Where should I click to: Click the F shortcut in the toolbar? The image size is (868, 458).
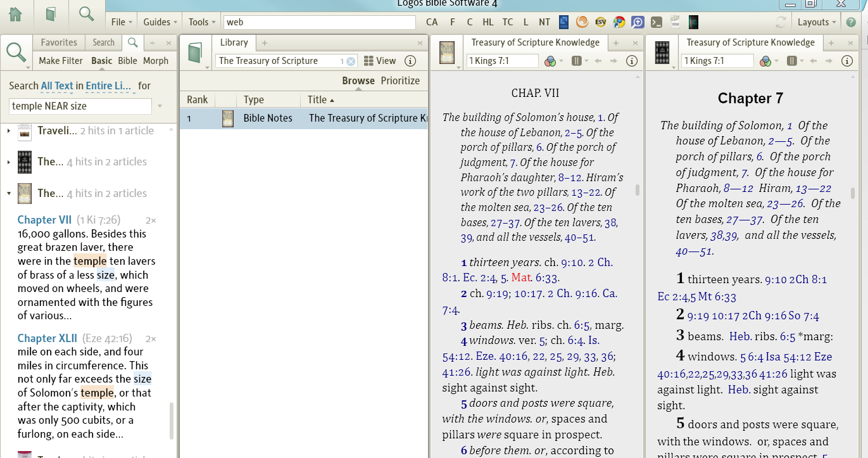(x=453, y=22)
